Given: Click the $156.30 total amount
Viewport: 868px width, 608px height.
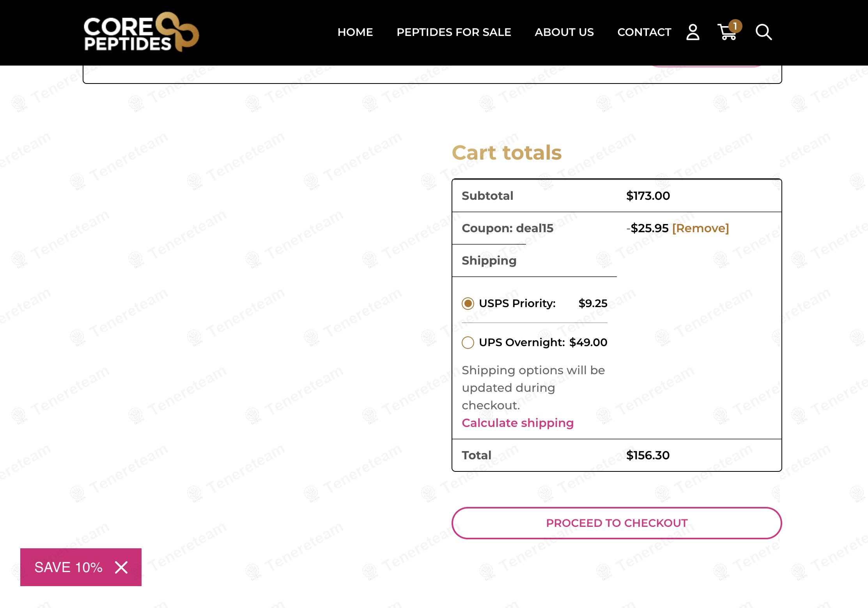Looking at the screenshot, I should (648, 455).
